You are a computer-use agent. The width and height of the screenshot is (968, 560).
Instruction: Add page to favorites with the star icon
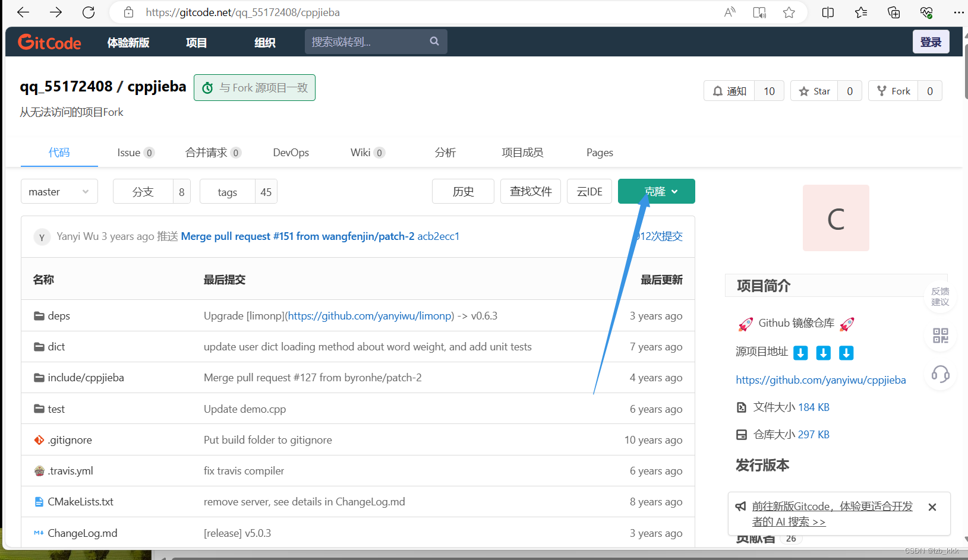[x=789, y=12]
